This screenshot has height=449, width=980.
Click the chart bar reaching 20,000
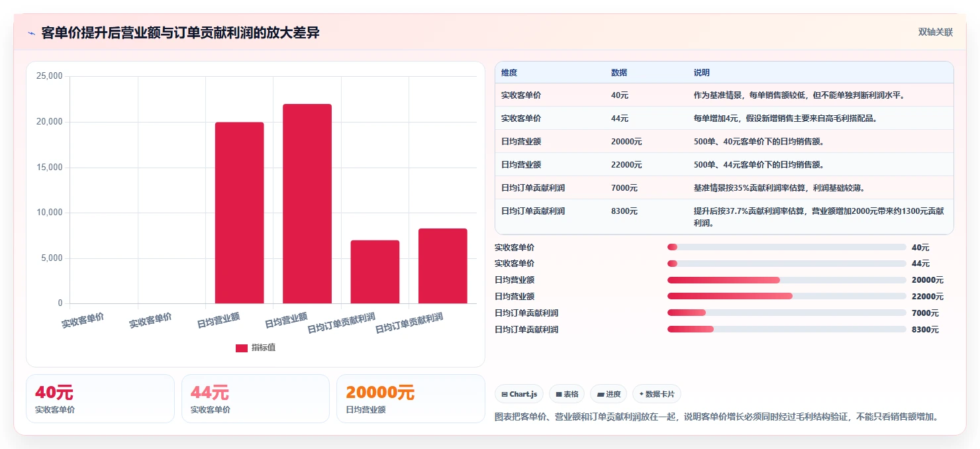coord(239,213)
